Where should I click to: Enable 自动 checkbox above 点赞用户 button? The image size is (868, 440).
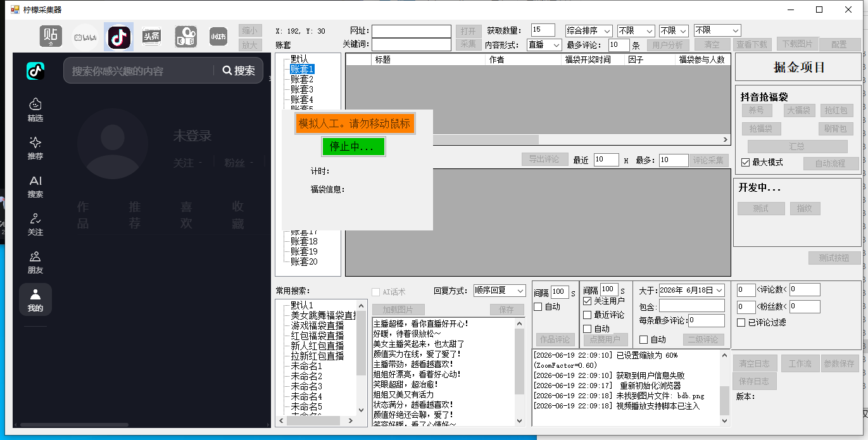[x=588, y=329]
